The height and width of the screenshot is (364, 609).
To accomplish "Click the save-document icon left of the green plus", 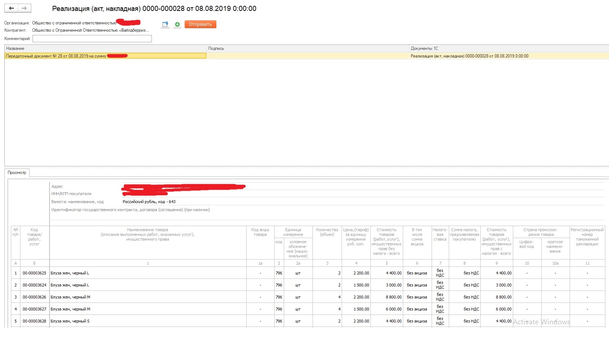I will tap(165, 24).
